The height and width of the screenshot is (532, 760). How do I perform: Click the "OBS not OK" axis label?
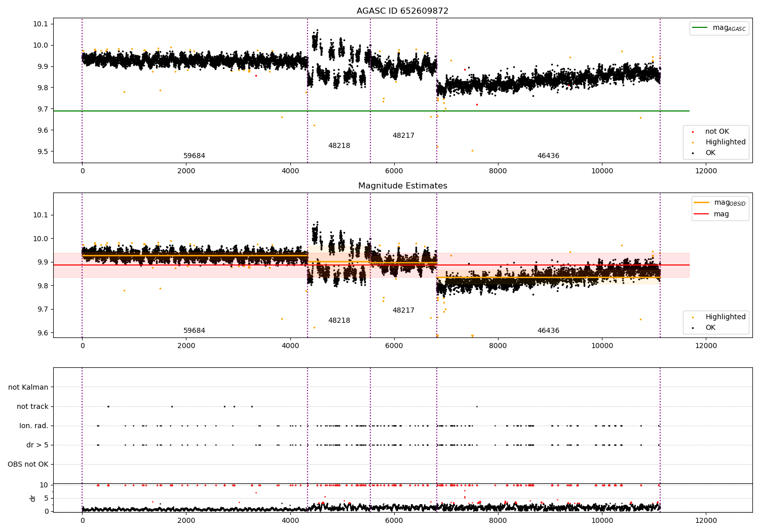tap(28, 464)
